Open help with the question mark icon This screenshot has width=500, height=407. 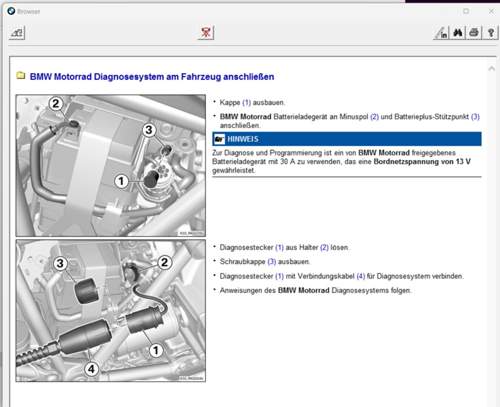coord(491,33)
